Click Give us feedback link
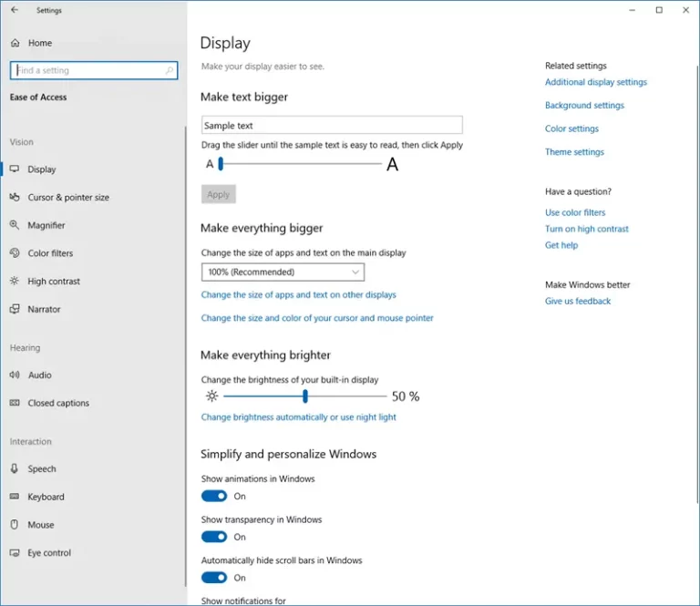 578,302
